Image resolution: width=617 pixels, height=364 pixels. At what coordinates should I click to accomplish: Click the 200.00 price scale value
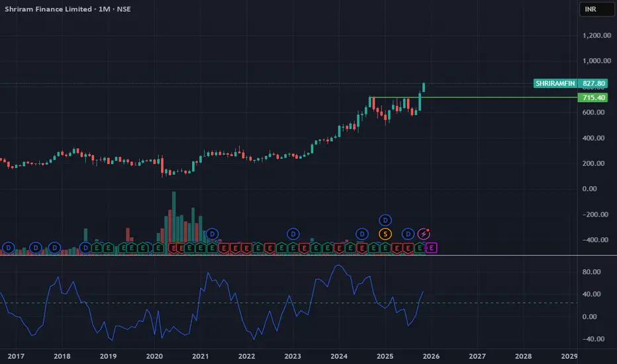(x=593, y=163)
